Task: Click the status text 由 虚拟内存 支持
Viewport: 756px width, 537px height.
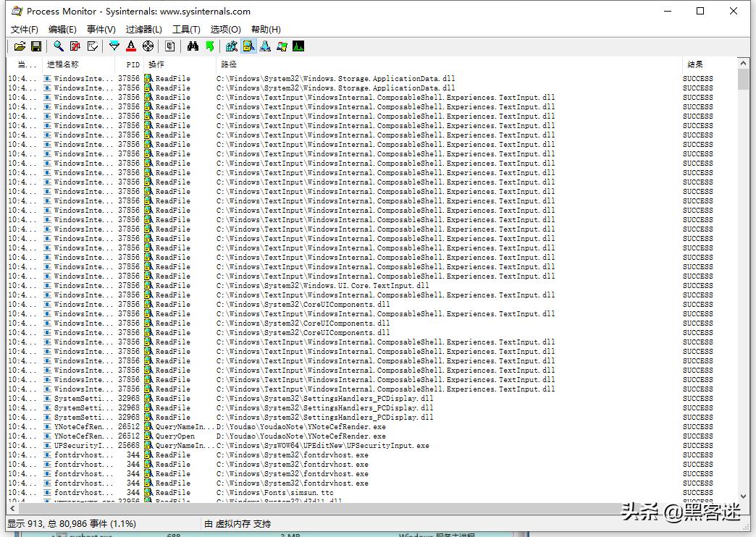Action: (238, 523)
